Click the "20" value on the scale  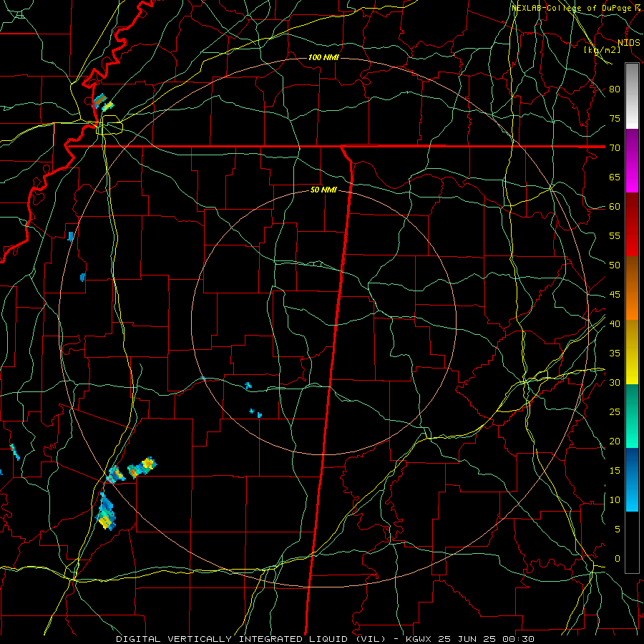(x=615, y=441)
